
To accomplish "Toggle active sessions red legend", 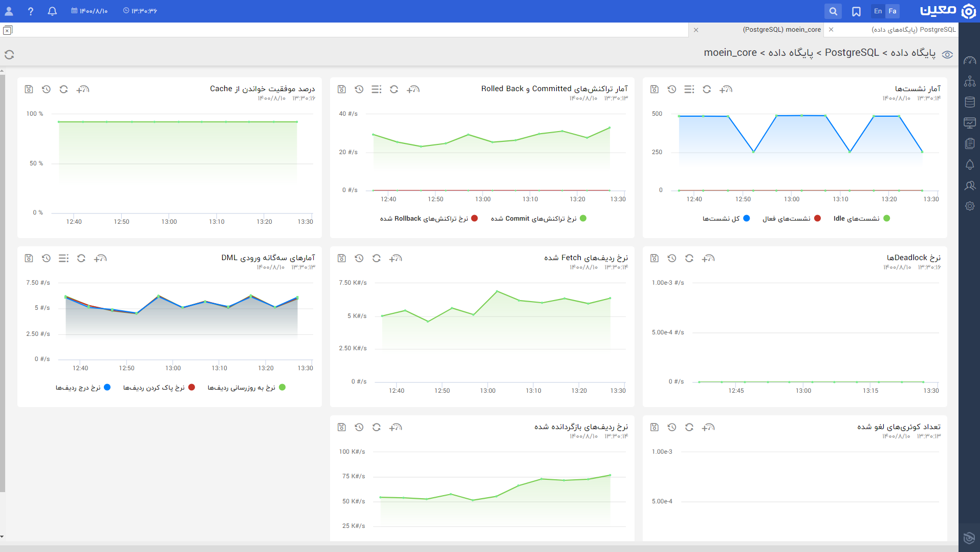I will click(792, 219).
